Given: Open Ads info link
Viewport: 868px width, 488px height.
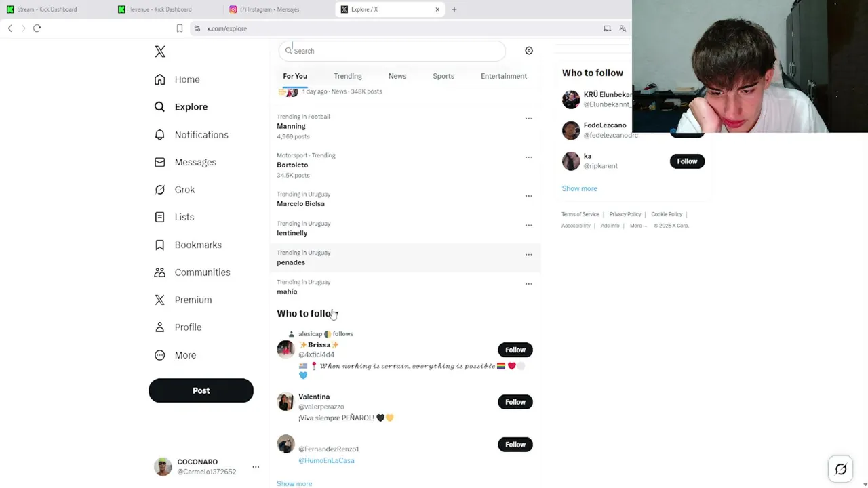Looking at the screenshot, I should tap(610, 226).
